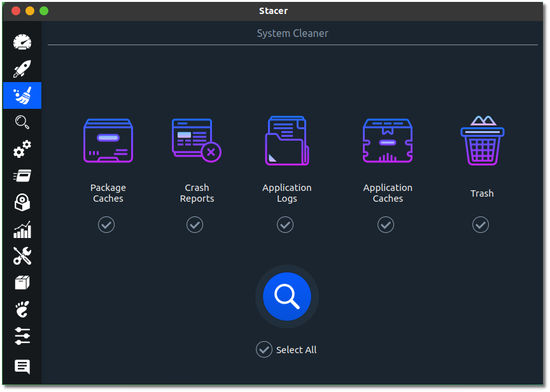The image size is (550, 392).
Task: Open the Startup Apps rocket icon
Action: coord(22,69)
